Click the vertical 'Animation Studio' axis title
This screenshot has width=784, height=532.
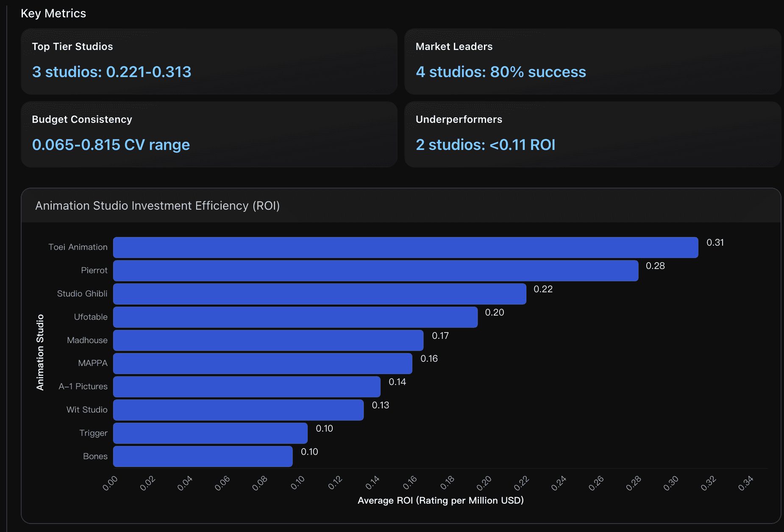pyautogui.click(x=40, y=352)
